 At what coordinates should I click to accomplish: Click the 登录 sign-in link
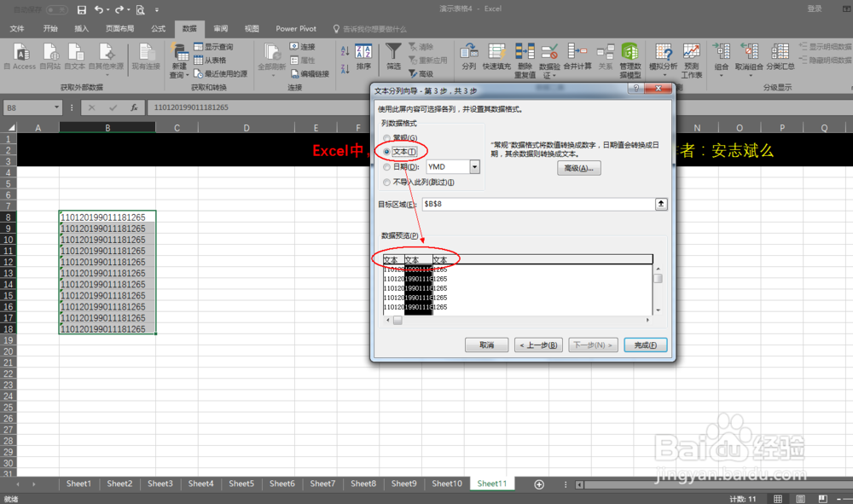point(815,9)
